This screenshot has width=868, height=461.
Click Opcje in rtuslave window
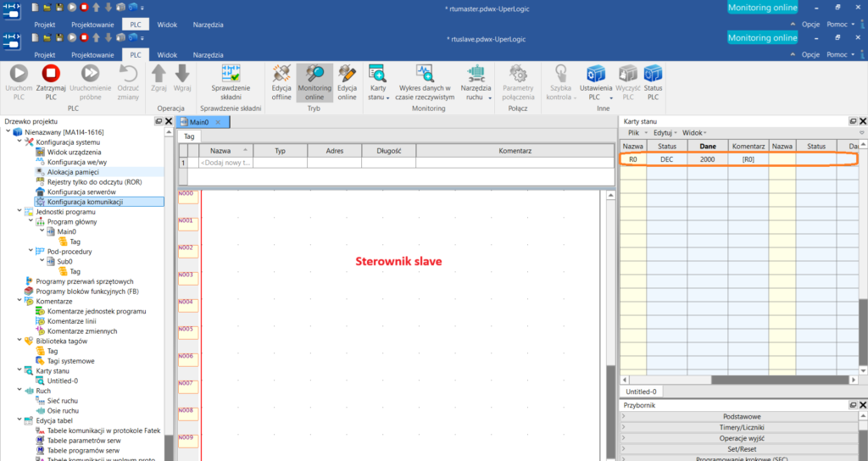click(x=810, y=54)
